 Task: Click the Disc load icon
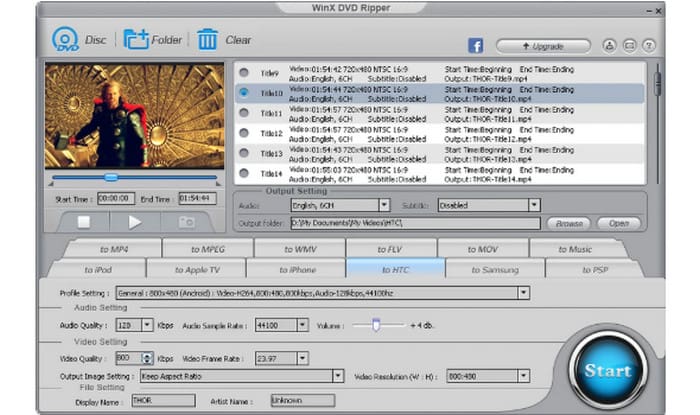[66, 39]
